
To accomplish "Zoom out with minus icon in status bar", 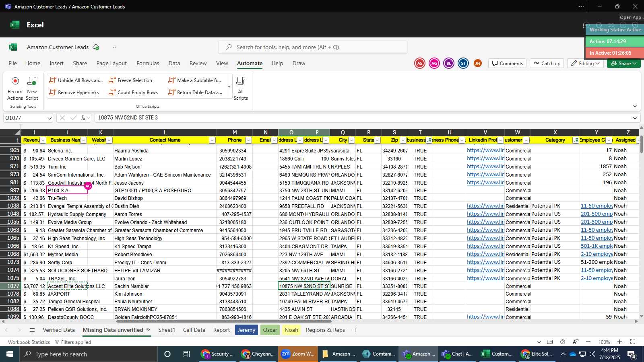I will pyautogui.click(x=588, y=342).
